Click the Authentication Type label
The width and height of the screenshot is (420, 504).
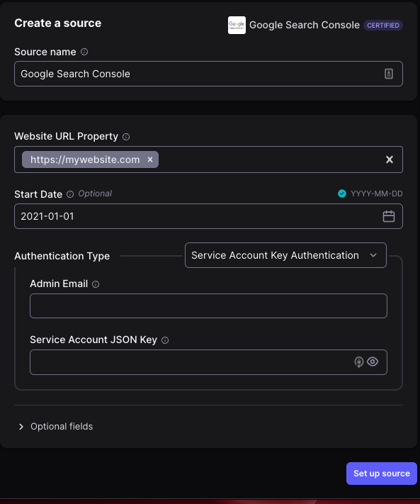pos(62,256)
